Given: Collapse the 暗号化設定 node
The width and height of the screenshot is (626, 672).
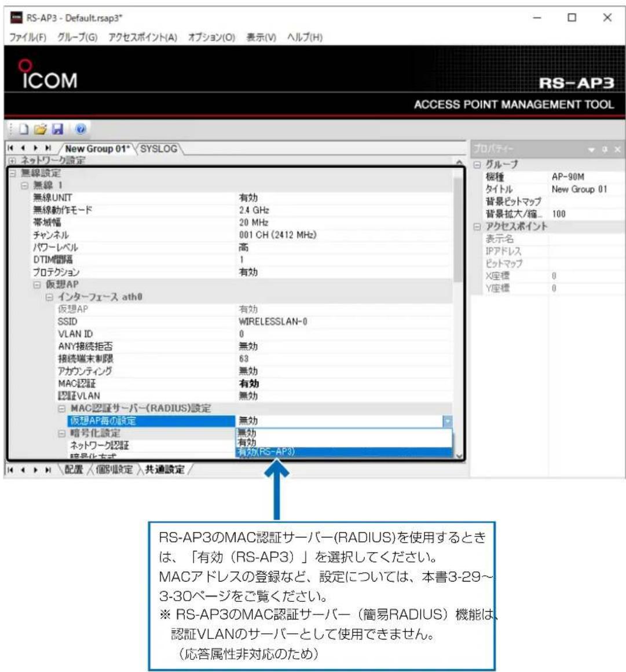Looking at the screenshot, I should point(62,433).
